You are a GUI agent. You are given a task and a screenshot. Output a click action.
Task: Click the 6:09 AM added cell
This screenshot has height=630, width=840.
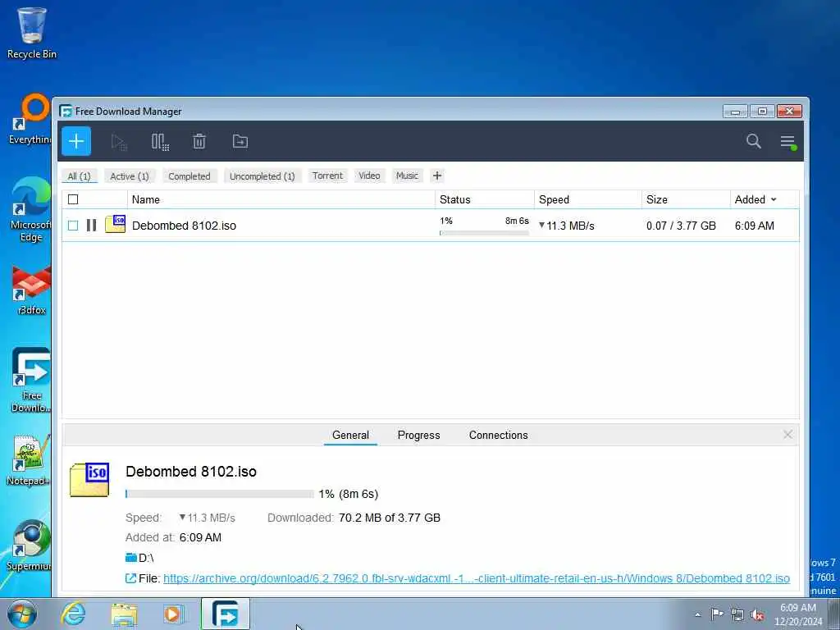point(755,226)
